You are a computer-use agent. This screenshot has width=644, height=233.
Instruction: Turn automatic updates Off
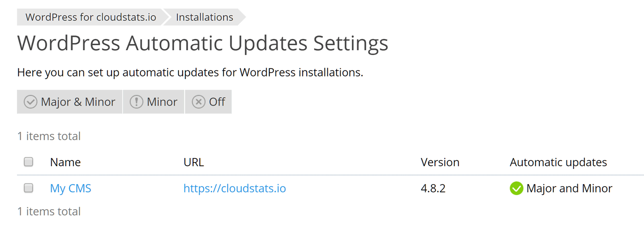pos(208,102)
